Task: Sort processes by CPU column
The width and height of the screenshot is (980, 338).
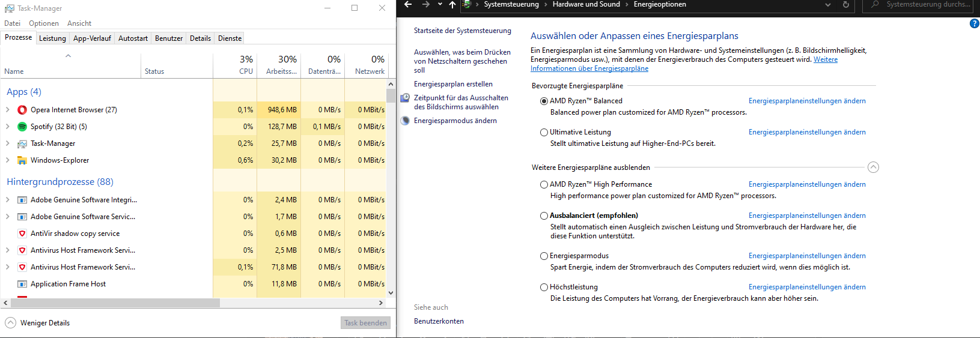Action: pyautogui.click(x=235, y=65)
